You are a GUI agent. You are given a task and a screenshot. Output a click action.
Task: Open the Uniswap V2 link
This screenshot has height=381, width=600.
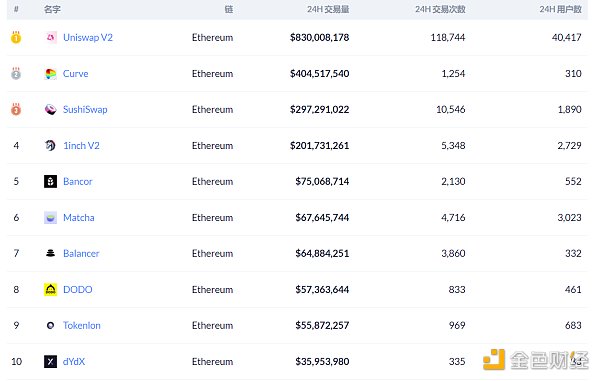coord(88,37)
